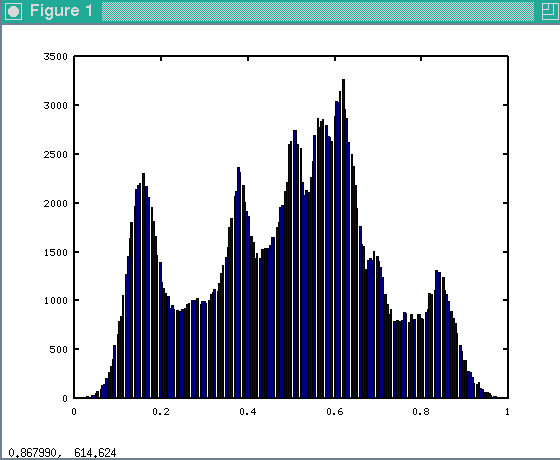The height and width of the screenshot is (460, 560).
Task: Click the 3500 y-axis label
Action: point(55,57)
